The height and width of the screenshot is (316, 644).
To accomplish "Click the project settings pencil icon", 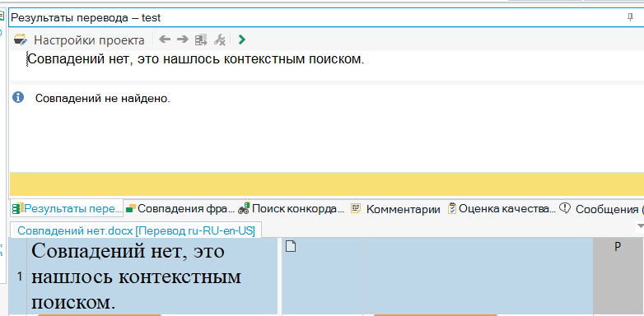I will (20, 39).
